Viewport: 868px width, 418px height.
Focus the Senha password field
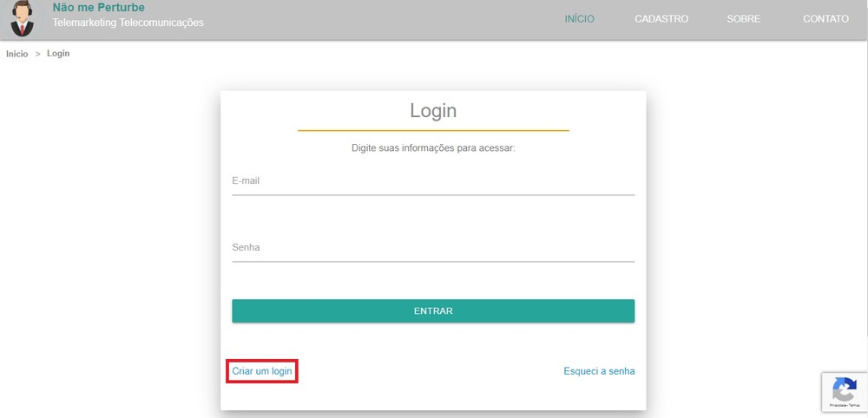click(433, 248)
